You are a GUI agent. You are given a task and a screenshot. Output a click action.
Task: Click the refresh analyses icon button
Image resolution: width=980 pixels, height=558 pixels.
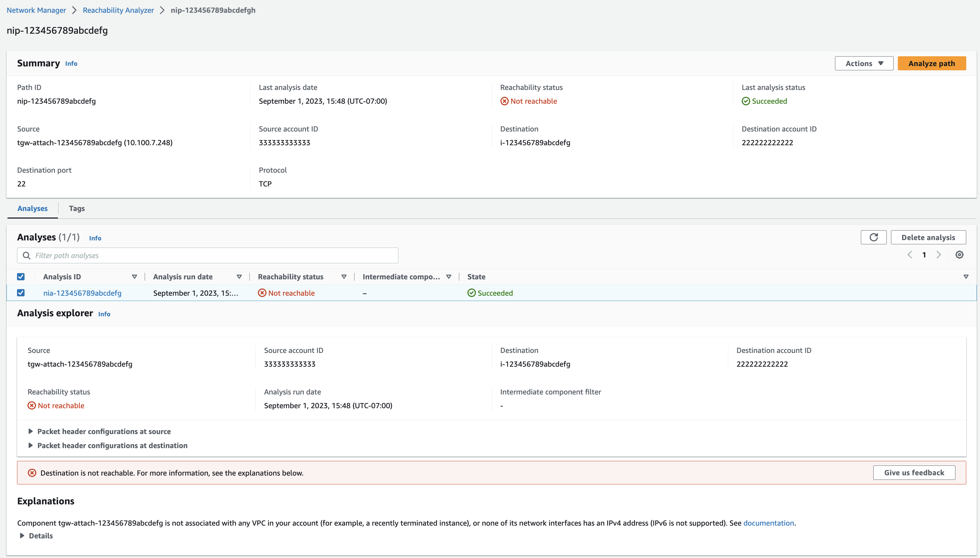873,237
